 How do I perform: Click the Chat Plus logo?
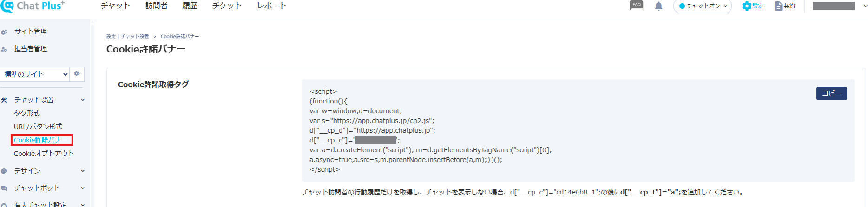click(33, 6)
